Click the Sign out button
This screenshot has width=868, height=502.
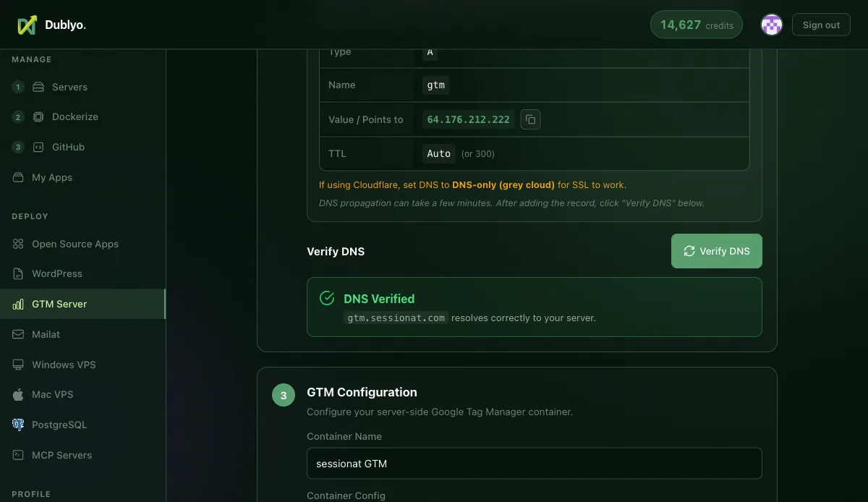821,25
